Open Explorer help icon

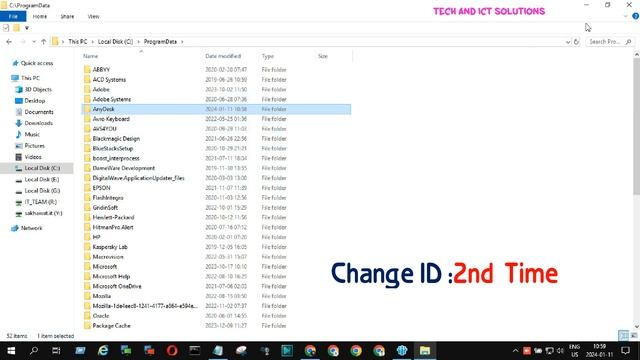tap(635, 16)
